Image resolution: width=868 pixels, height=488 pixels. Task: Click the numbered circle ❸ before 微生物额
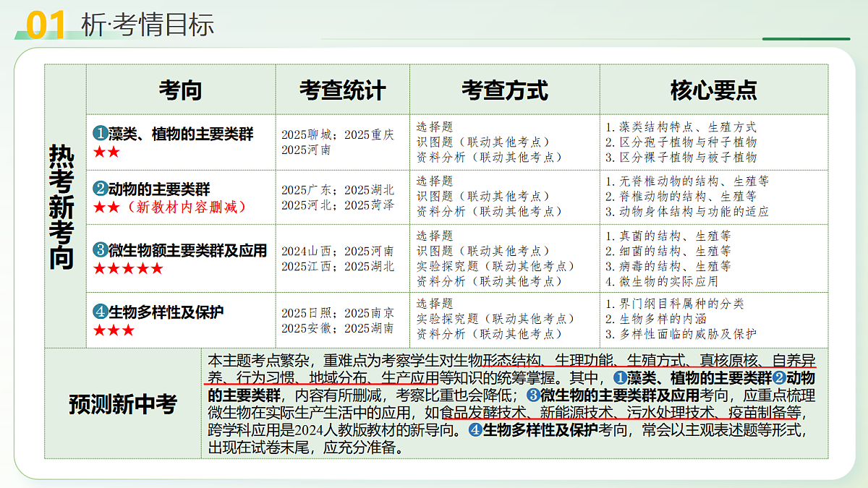pyautogui.click(x=100, y=250)
